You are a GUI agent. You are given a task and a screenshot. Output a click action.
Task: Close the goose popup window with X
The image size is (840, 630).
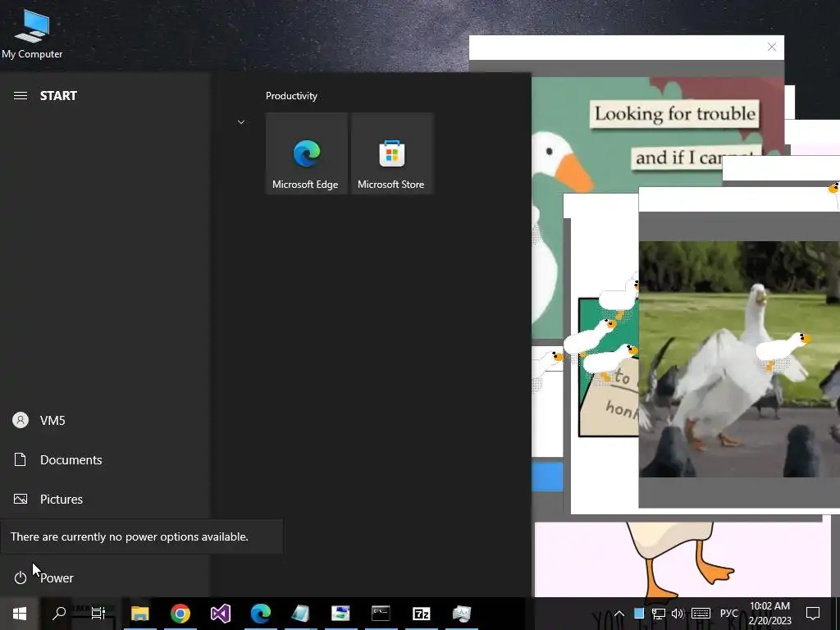pyautogui.click(x=772, y=47)
